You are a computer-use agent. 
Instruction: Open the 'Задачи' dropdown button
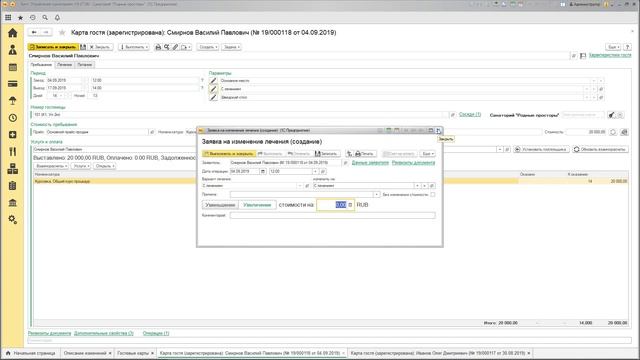coord(231,47)
